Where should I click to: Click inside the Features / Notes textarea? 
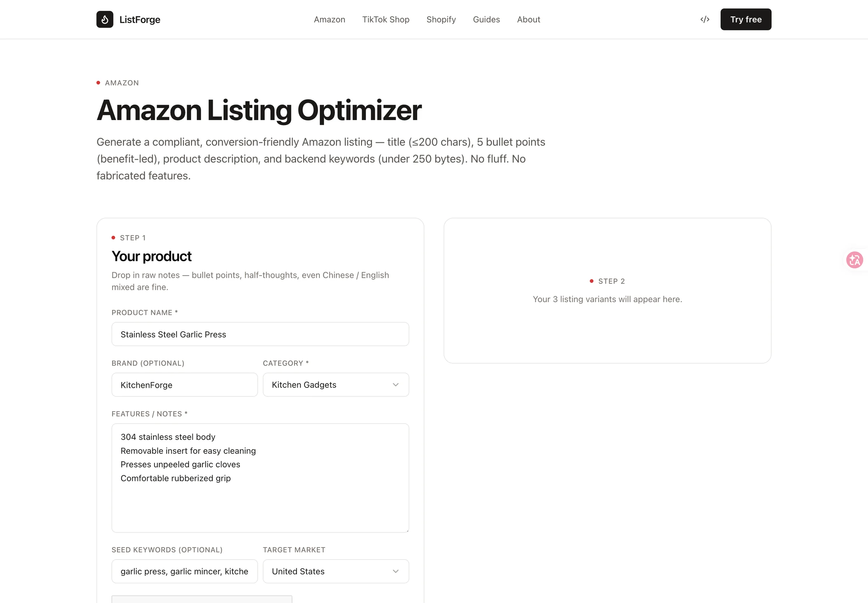[x=260, y=478]
